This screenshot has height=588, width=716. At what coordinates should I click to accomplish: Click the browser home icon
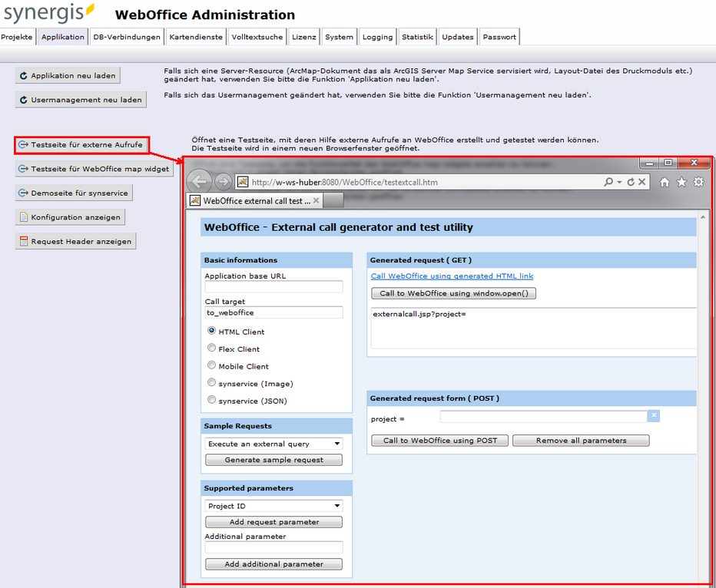coord(665,182)
